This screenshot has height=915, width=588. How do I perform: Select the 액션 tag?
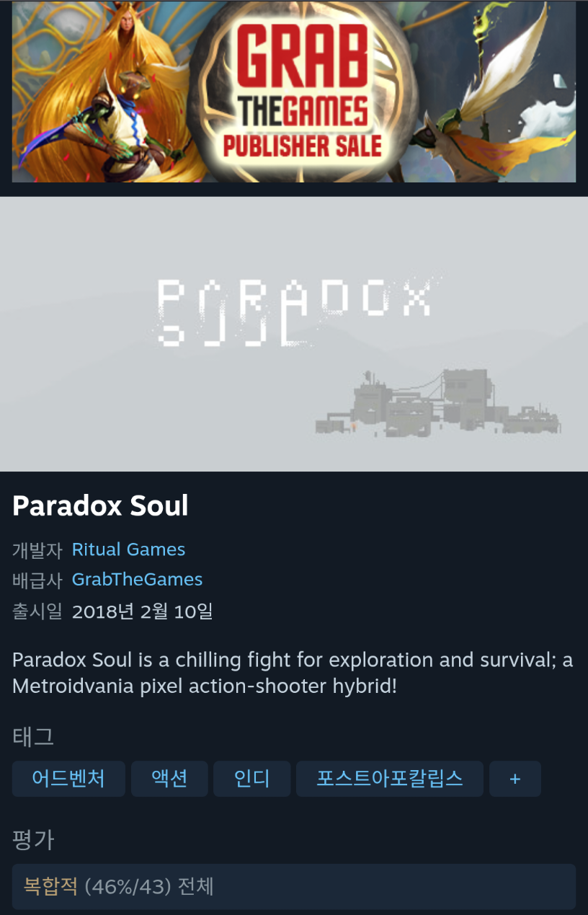pyautogui.click(x=169, y=779)
